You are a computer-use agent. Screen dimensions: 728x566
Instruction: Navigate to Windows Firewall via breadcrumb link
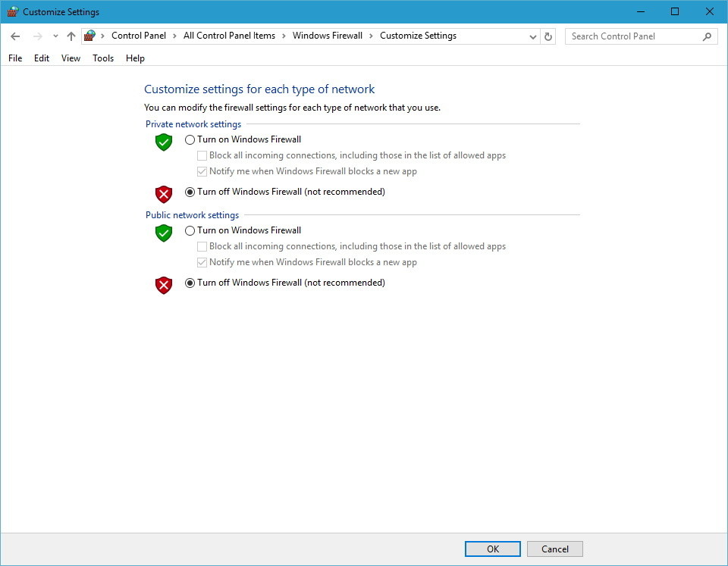tap(328, 36)
